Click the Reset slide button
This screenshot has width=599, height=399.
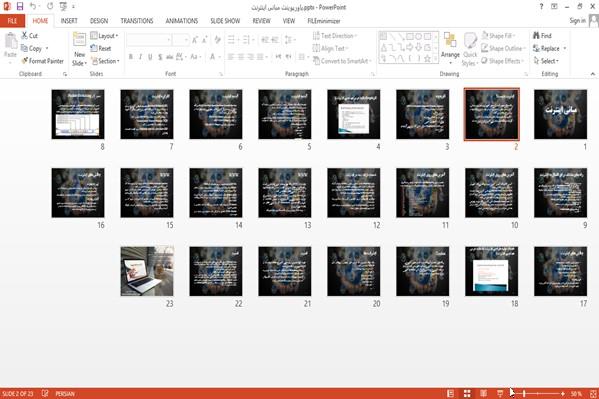coord(101,48)
